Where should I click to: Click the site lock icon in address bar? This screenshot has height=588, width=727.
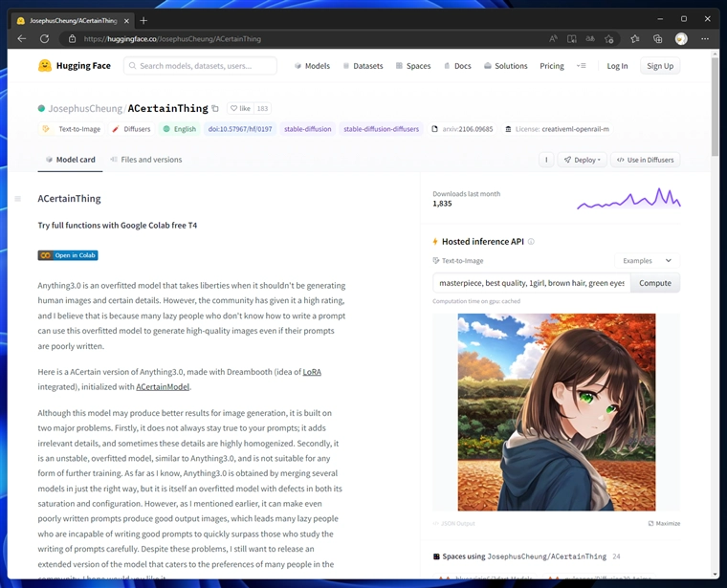pos(73,39)
